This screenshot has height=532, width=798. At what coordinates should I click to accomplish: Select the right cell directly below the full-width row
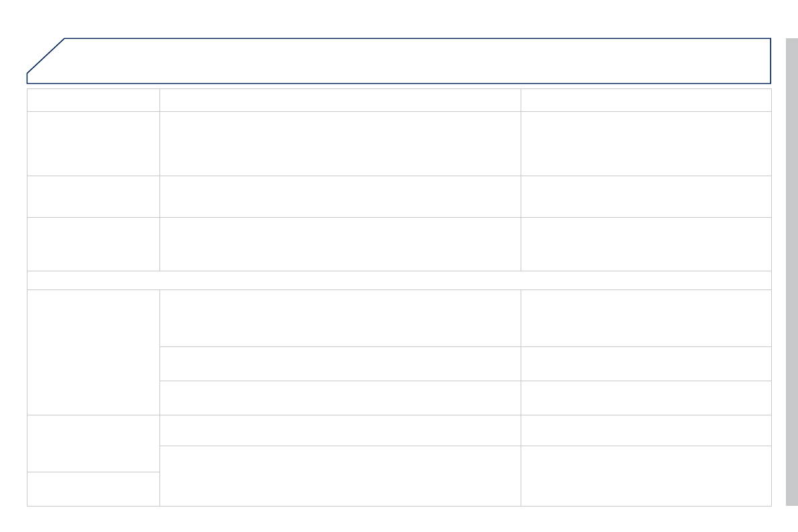pos(645,318)
